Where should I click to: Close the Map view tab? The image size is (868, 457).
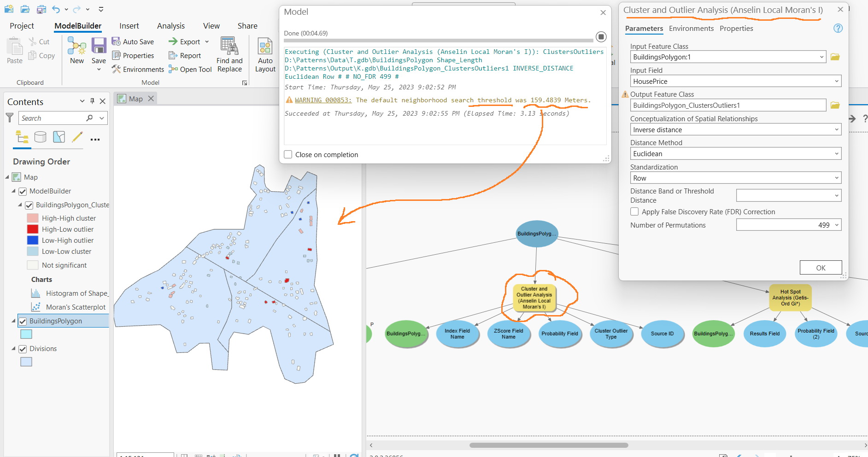tap(151, 99)
